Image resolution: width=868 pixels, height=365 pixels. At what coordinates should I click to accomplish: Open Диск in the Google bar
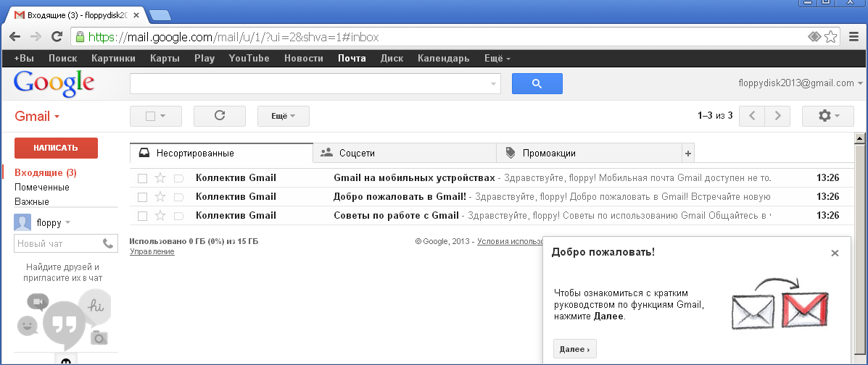pyautogui.click(x=392, y=58)
